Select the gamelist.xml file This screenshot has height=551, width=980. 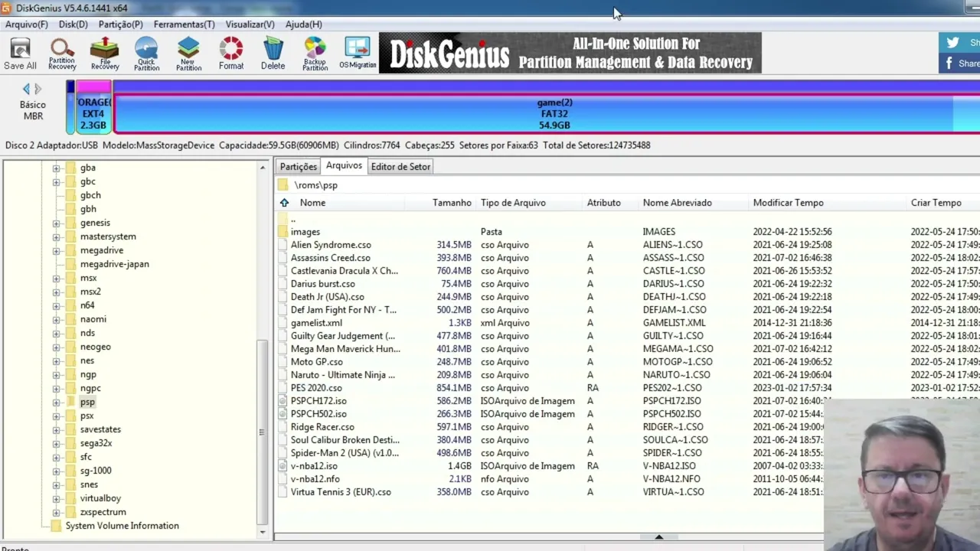316,323
